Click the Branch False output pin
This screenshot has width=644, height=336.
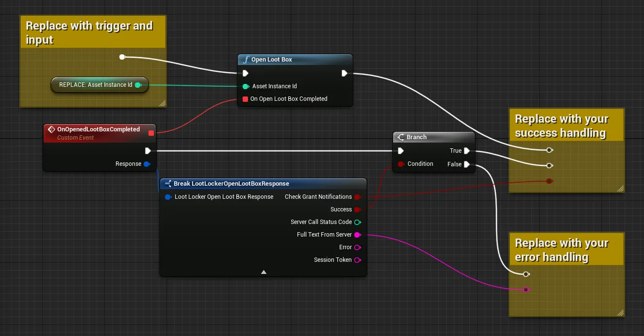tap(466, 164)
